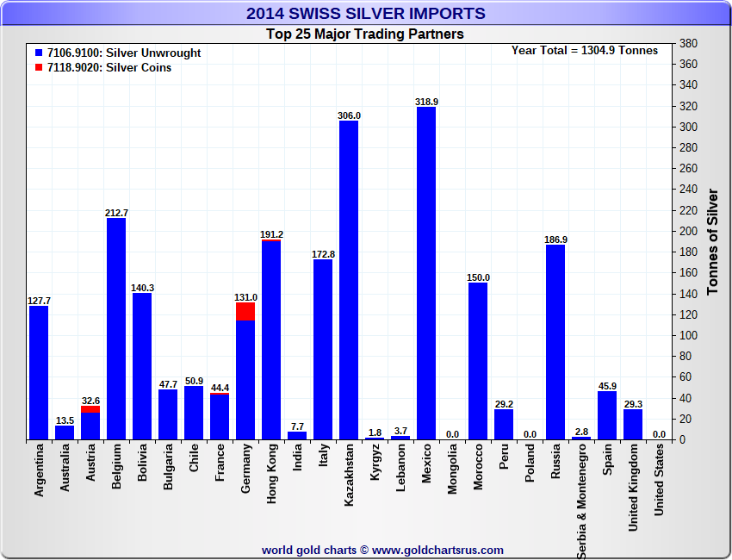Select the Mexico bar labeled 318.9
732x560 pixels.
(426, 273)
